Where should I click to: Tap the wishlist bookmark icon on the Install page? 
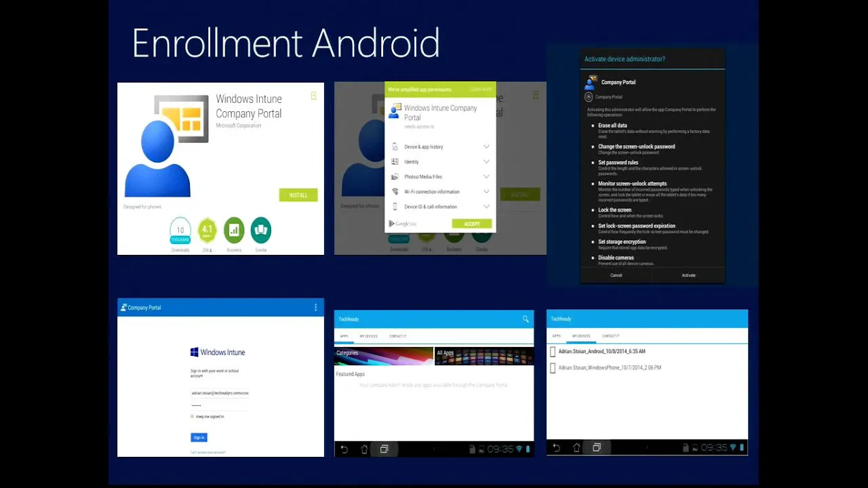click(314, 96)
